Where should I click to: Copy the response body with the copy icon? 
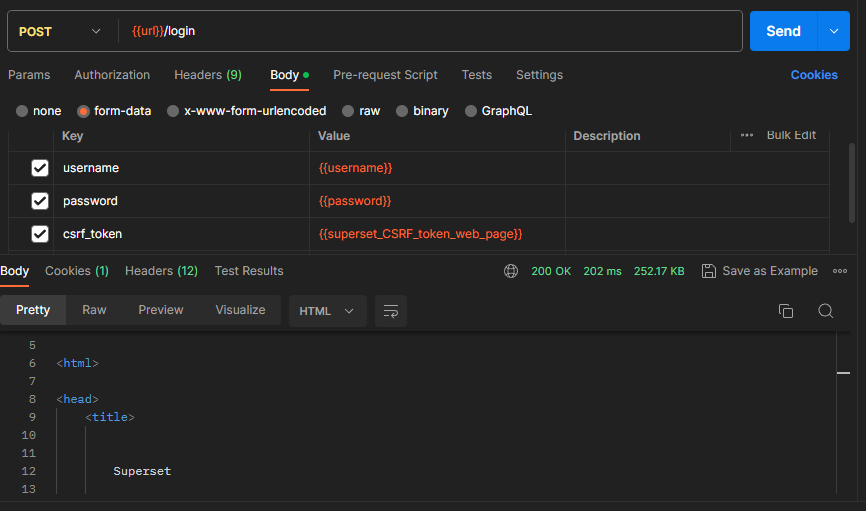pos(786,311)
